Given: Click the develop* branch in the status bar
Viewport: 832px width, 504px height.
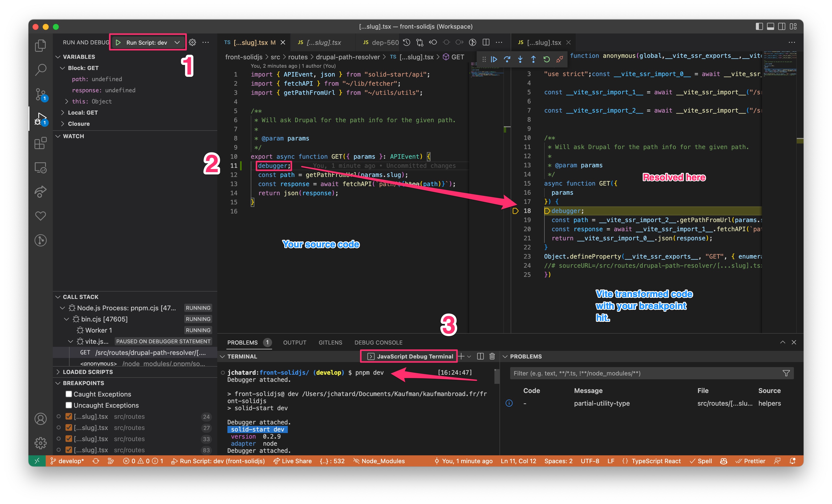Looking at the screenshot, I should (x=67, y=461).
